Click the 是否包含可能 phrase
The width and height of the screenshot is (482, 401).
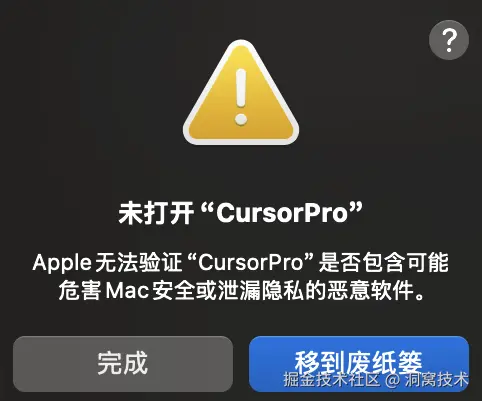383,263
